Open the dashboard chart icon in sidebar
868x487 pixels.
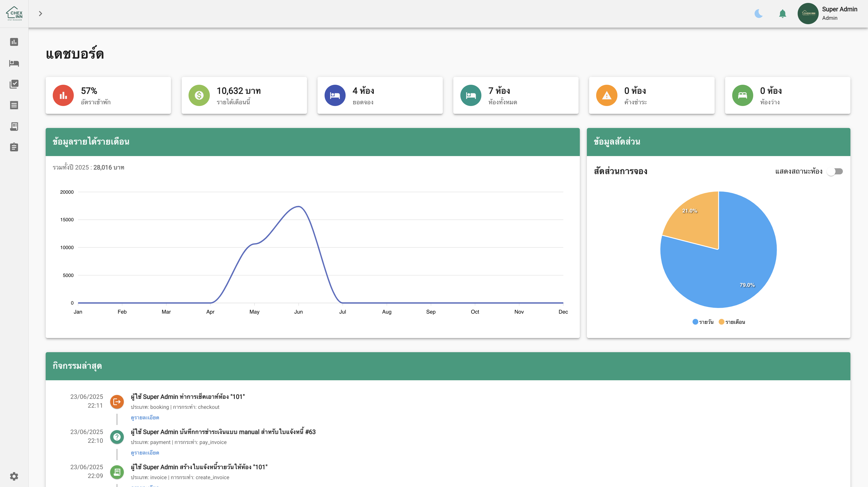[14, 42]
